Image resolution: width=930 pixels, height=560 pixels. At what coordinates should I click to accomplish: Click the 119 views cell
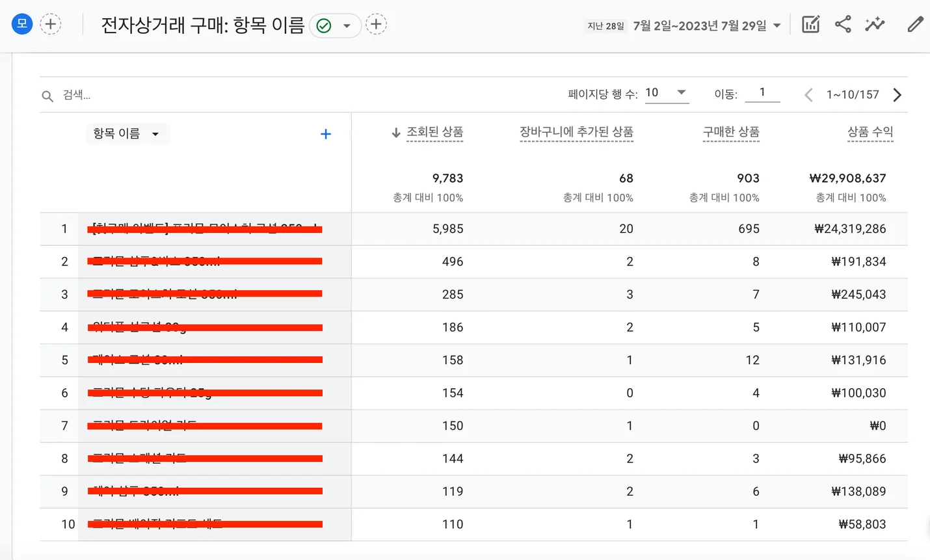tap(453, 492)
